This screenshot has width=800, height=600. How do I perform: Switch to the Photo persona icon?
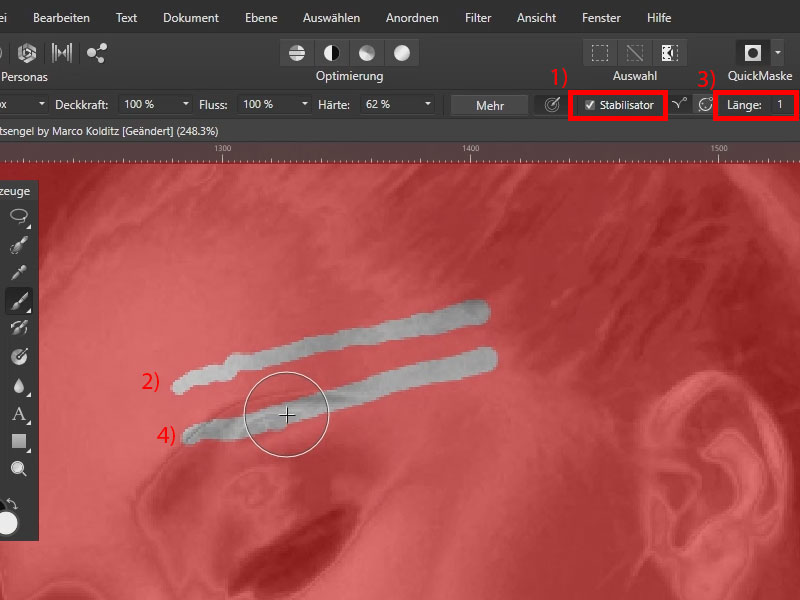(27, 53)
